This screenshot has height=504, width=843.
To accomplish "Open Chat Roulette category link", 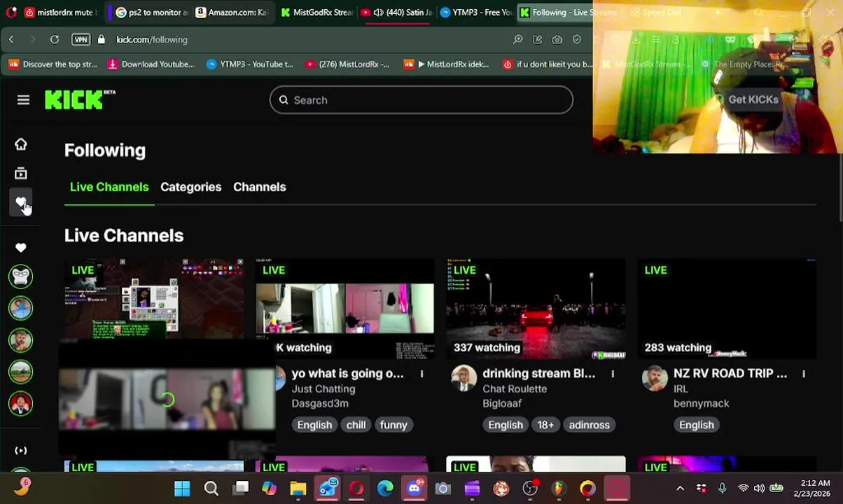I will (x=515, y=389).
